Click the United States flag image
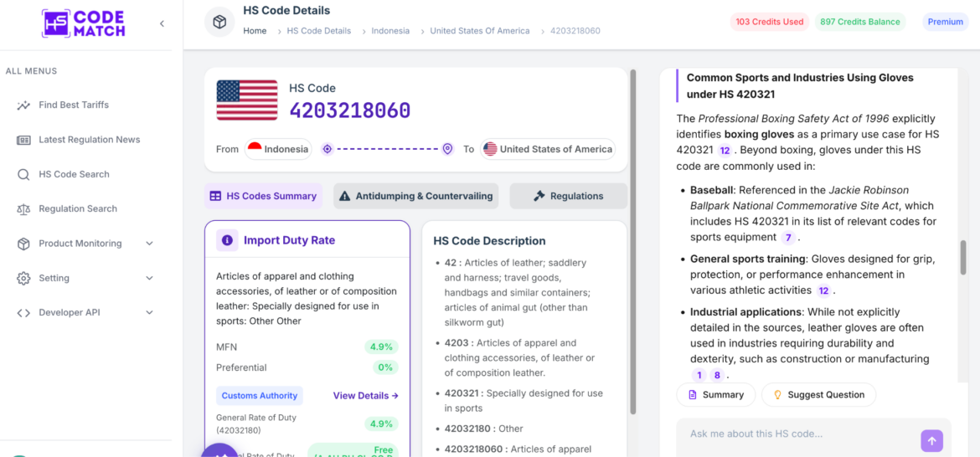 pos(247,100)
